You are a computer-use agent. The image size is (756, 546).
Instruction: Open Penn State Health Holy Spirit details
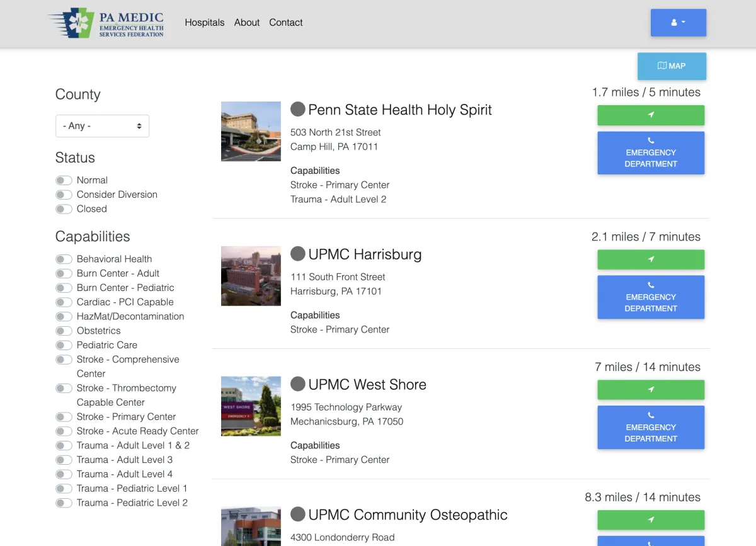pyautogui.click(x=400, y=110)
